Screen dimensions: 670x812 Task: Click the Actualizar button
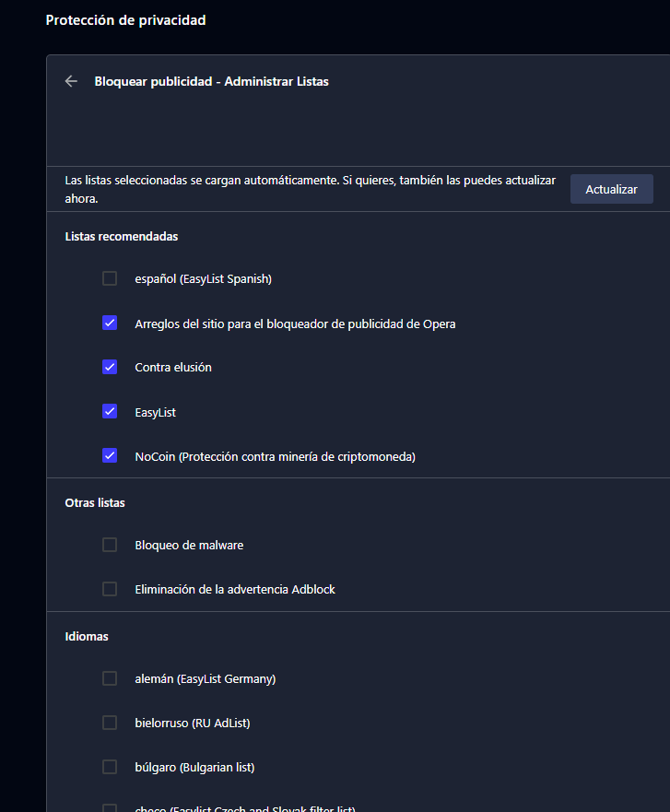612,189
